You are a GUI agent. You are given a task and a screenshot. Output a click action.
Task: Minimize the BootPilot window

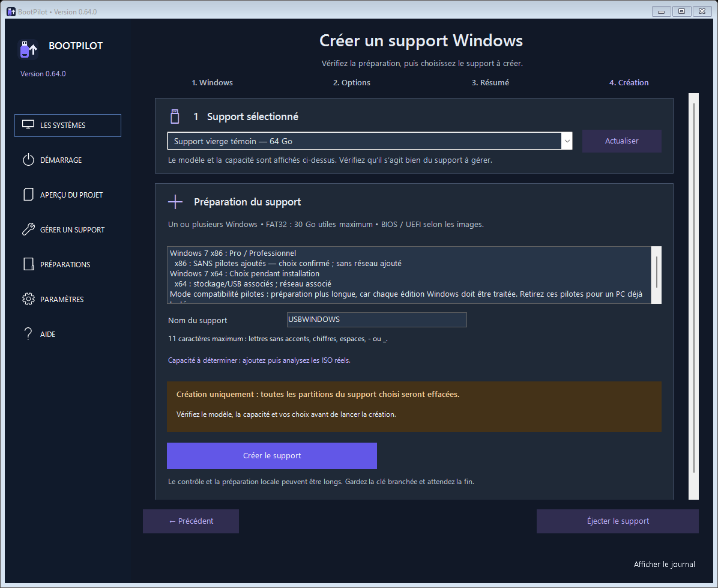pyautogui.click(x=661, y=11)
